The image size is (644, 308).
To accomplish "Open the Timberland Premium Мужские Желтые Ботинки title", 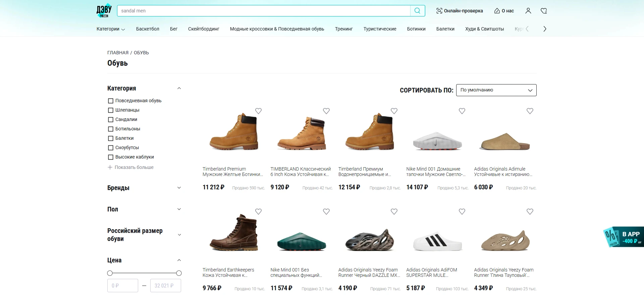I will tap(233, 172).
